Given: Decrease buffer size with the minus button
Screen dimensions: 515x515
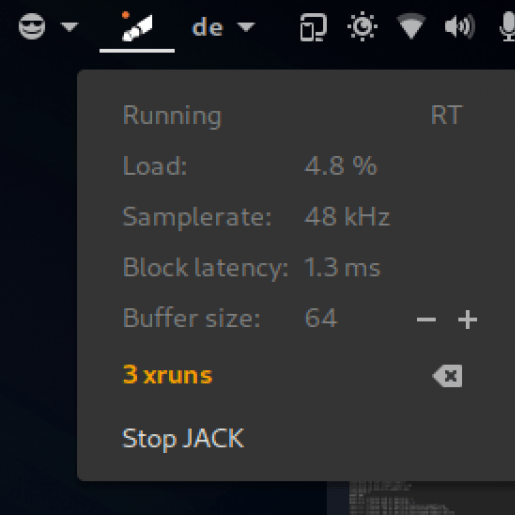Looking at the screenshot, I should coord(426,320).
